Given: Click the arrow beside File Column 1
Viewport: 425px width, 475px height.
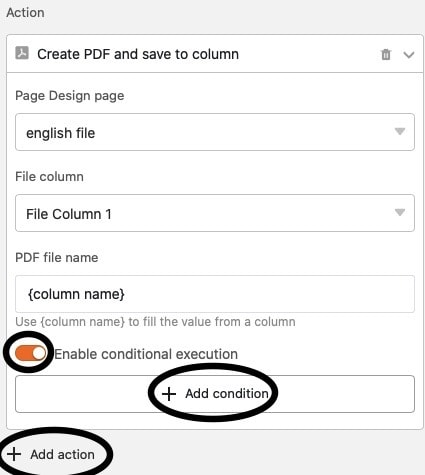Looking at the screenshot, I should (400, 212).
